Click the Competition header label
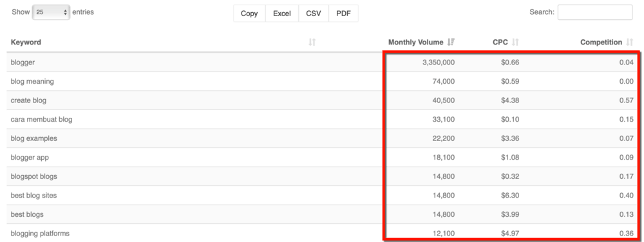 pos(601,42)
